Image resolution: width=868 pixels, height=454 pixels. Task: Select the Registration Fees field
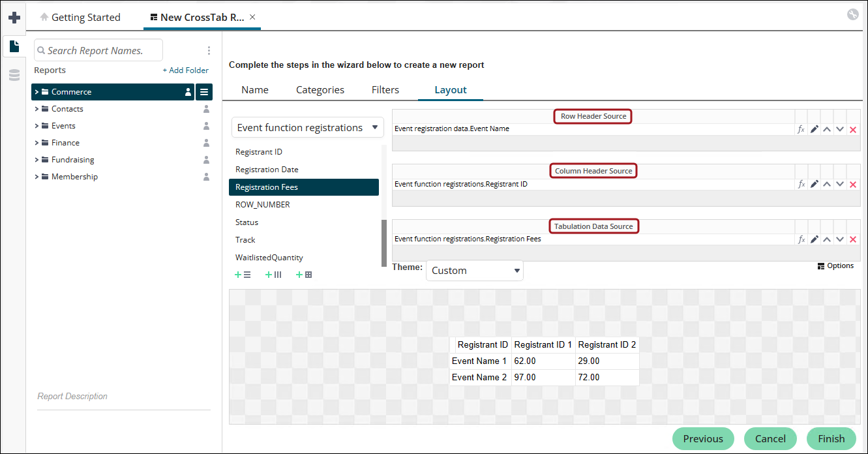pos(304,187)
